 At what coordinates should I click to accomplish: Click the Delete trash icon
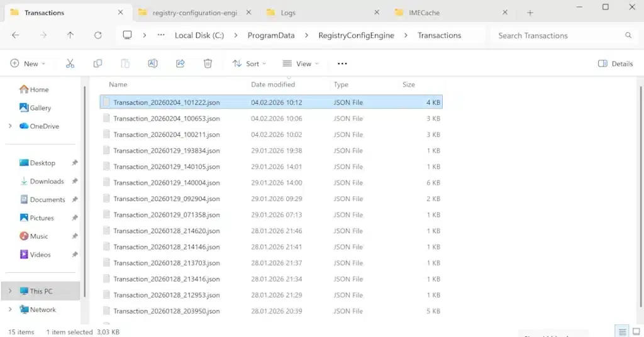click(208, 64)
